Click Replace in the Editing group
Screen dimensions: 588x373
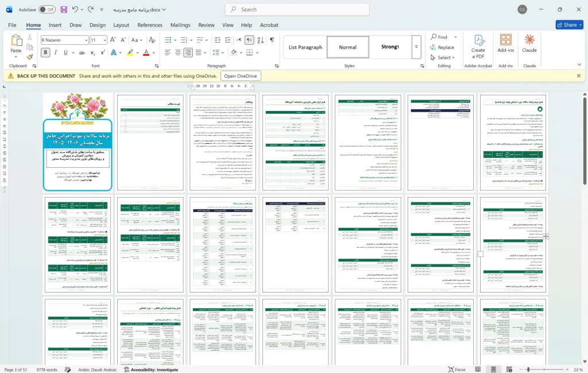tap(442, 47)
